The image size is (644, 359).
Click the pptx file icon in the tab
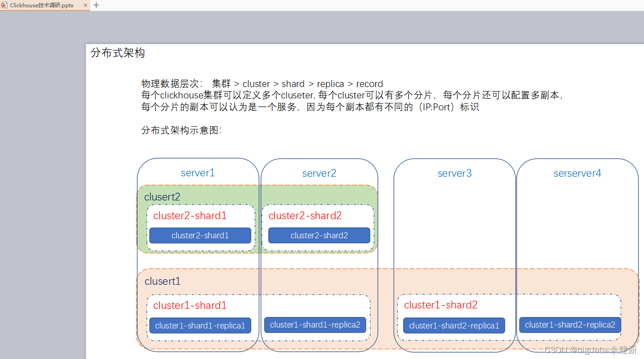tap(5, 5)
